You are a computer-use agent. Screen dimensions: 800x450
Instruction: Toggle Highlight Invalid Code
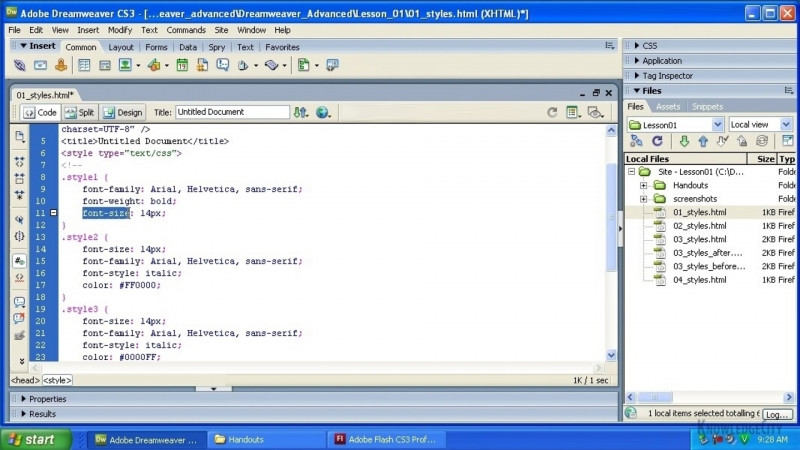pyautogui.click(x=19, y=278)
